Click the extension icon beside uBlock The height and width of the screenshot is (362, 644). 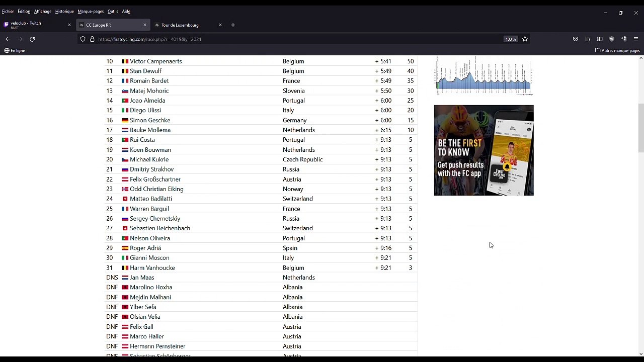coord(624,39)
